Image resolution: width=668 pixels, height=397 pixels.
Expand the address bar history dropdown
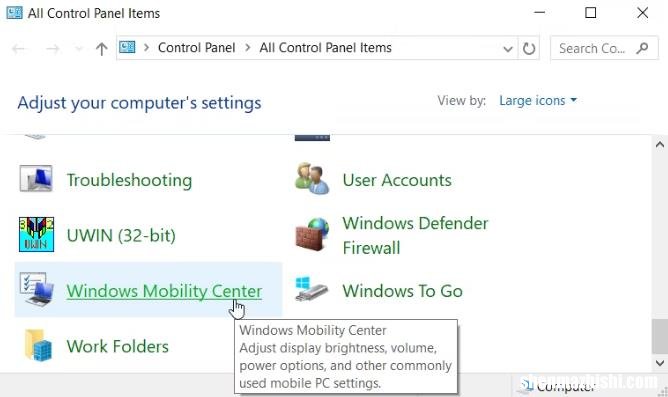[507, 49]
